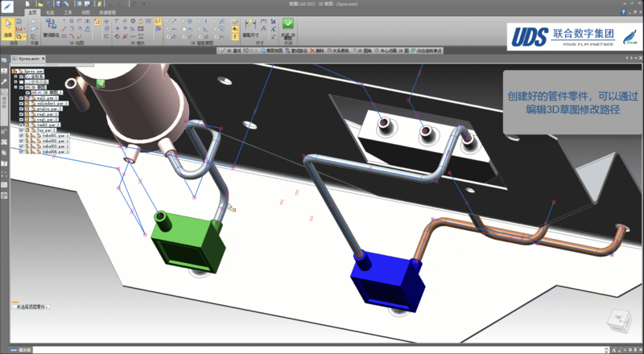The image size is (644, 354).
Task: Toggle checkbox for Tee.par:1 part
Action: pos(22,130)
